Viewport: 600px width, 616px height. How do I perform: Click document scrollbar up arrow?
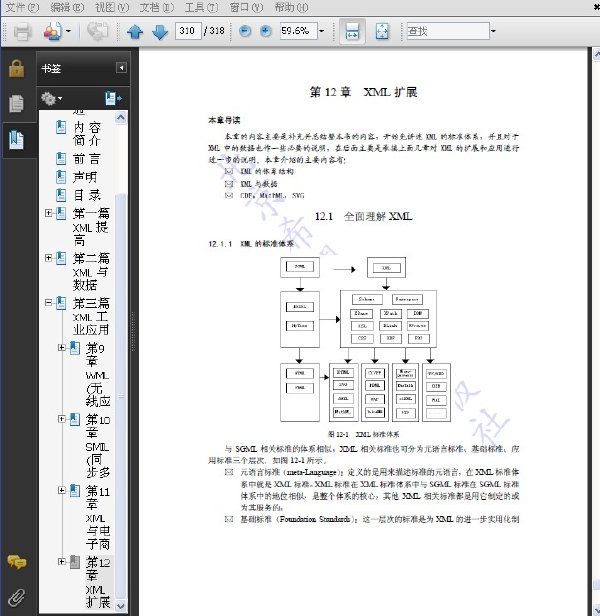(x=596, y=54)
